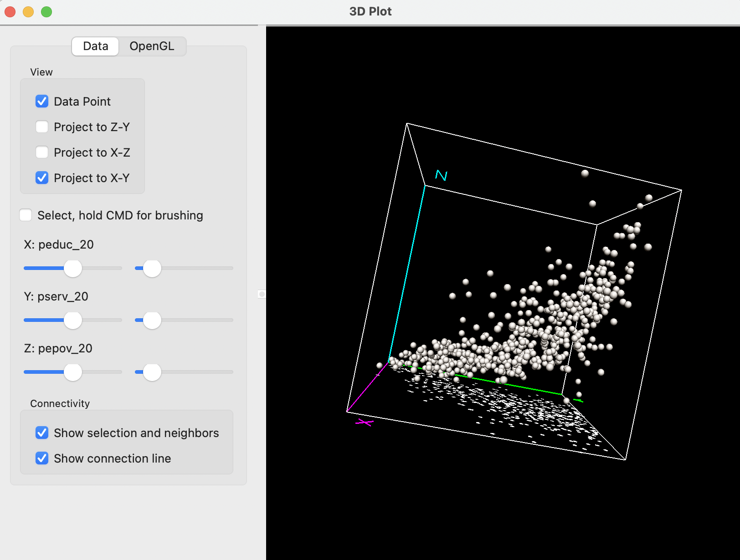Enable Project to Z-Y checkbox
The height and width of the screenshot is (560, 740).
coord(42,127)
